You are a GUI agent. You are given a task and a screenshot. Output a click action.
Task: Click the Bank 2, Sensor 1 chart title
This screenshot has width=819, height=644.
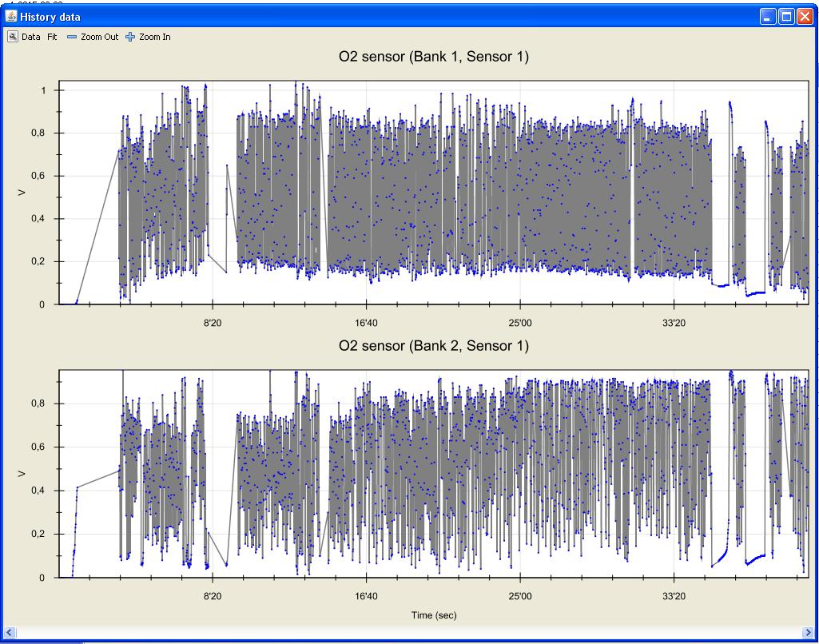tap(434, 346)
